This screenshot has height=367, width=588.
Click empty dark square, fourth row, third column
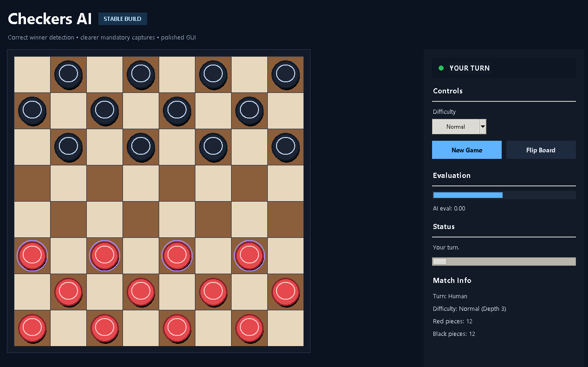click(x=105, y=183)
